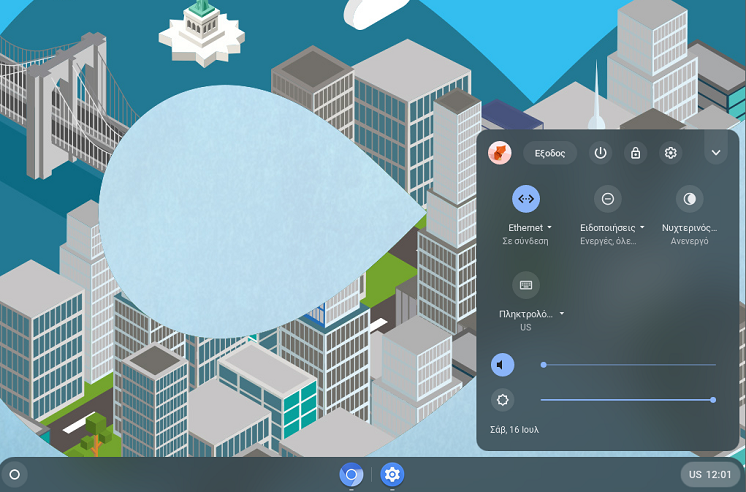Open the Chromium browser from the shelf
746x492 pixels.
(351, 474)
